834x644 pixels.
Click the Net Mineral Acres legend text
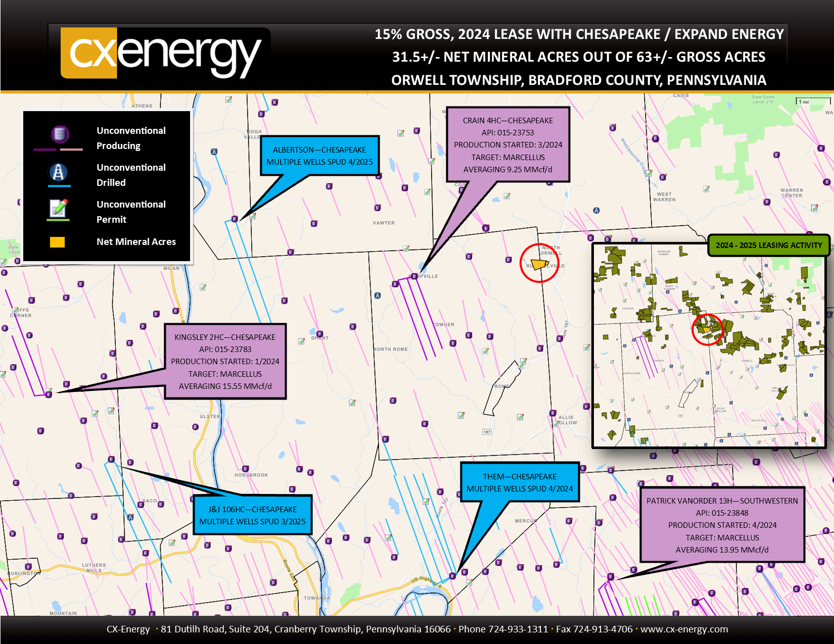(x=136, y=241)
